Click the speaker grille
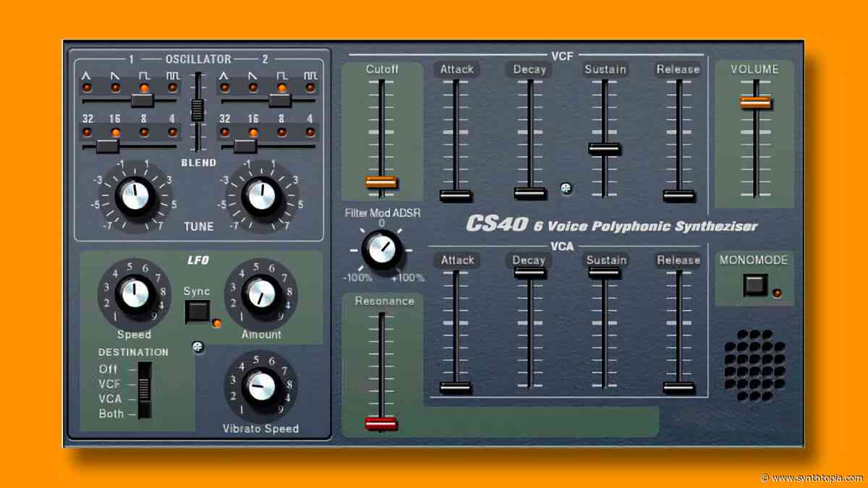This screenshot has height=488, width=868. point(754,366)
